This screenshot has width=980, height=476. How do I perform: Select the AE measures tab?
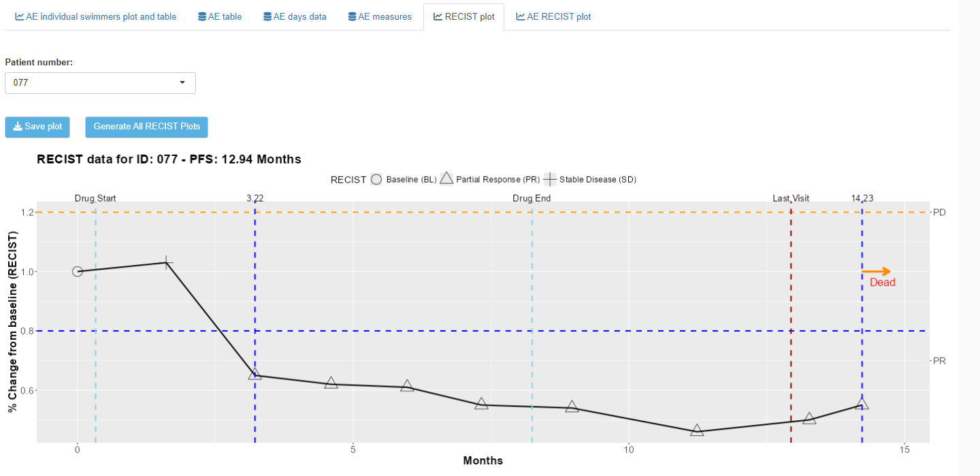[x=379, y=16]
